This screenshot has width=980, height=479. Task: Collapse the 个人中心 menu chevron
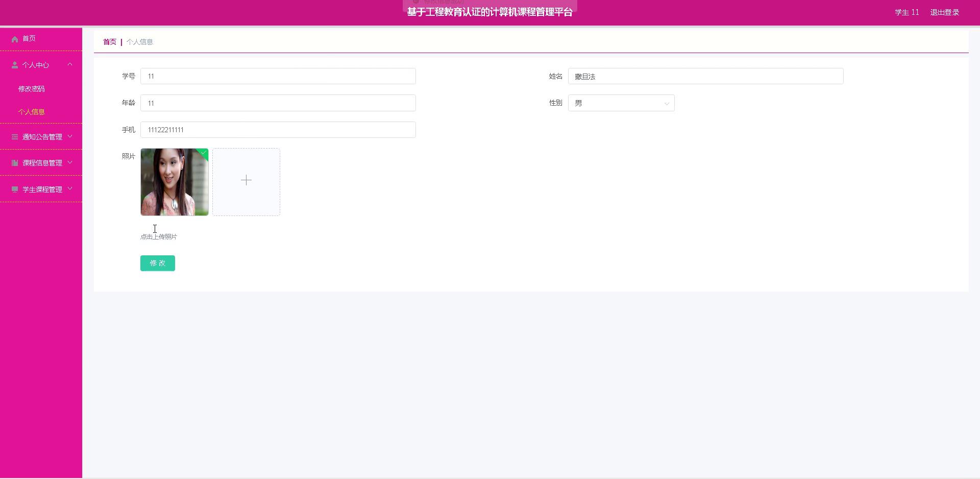pos(70,64)
